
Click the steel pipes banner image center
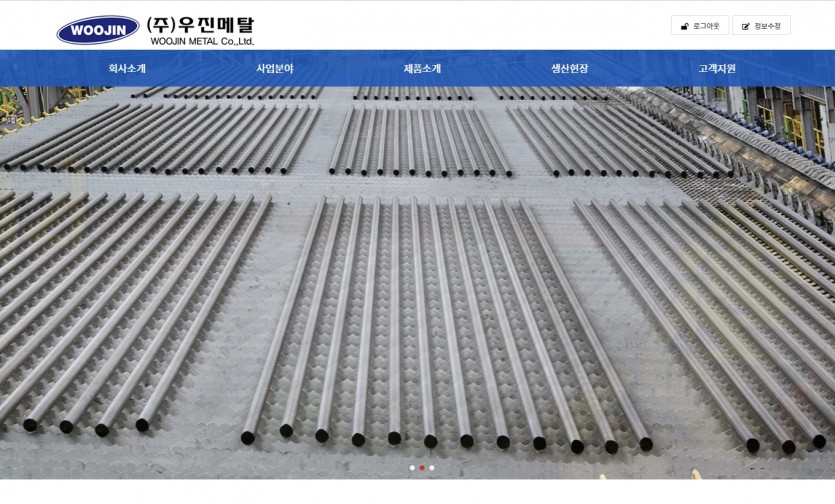coord(418,282)
